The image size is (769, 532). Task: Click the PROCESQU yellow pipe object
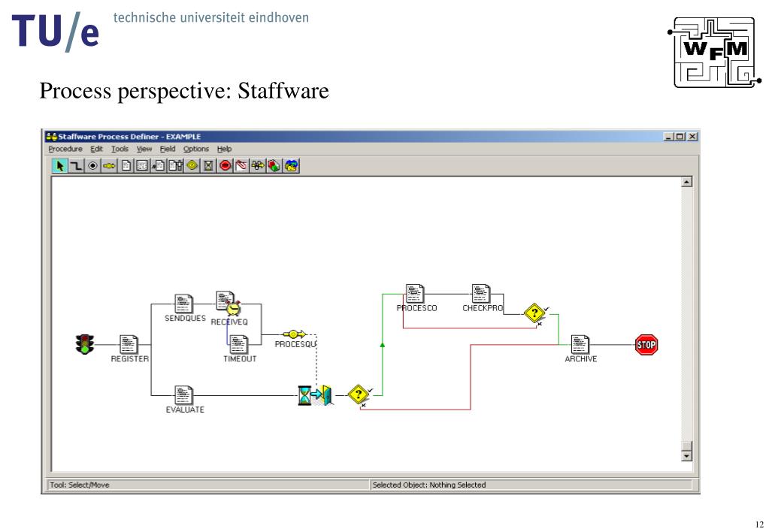pyautogui.click(x=294, y=334)
